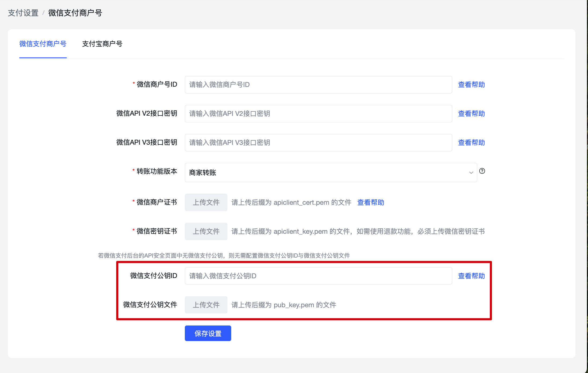Click the 转账功能版本 field label
This screenshot has width=588, height=373.
click(x=157, y=171)
